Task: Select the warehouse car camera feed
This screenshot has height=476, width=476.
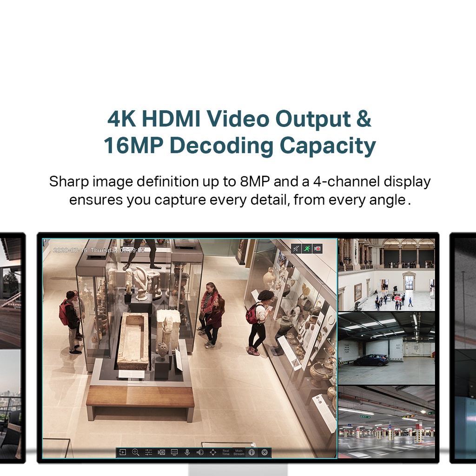Action: pos(386,348)
